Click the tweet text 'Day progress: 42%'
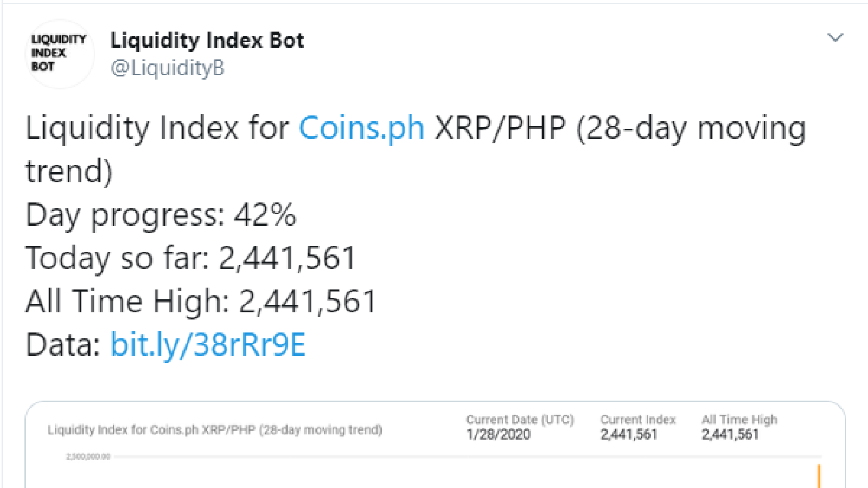 (161, 215)
